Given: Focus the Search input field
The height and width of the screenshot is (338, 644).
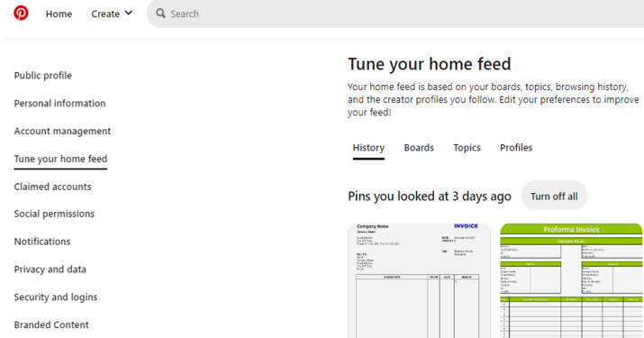Looking at the screenshot, I should click(395, 14).
